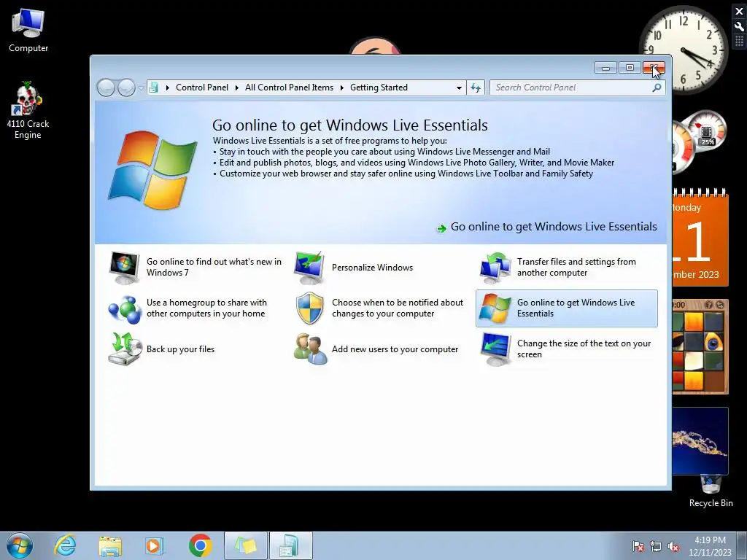Click the taskbar clock showing 4:19 PM
The image size is (747, 560).
pos(710,546)
